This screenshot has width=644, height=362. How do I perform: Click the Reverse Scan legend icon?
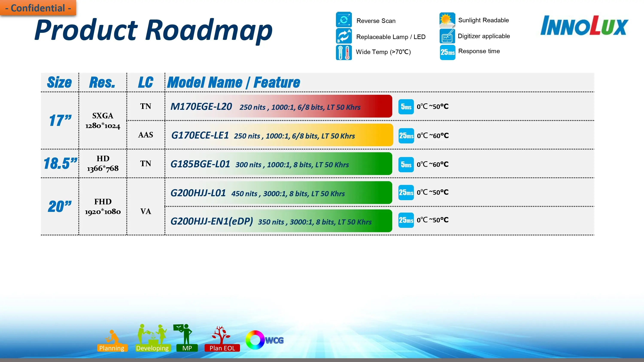coord(344,20)
